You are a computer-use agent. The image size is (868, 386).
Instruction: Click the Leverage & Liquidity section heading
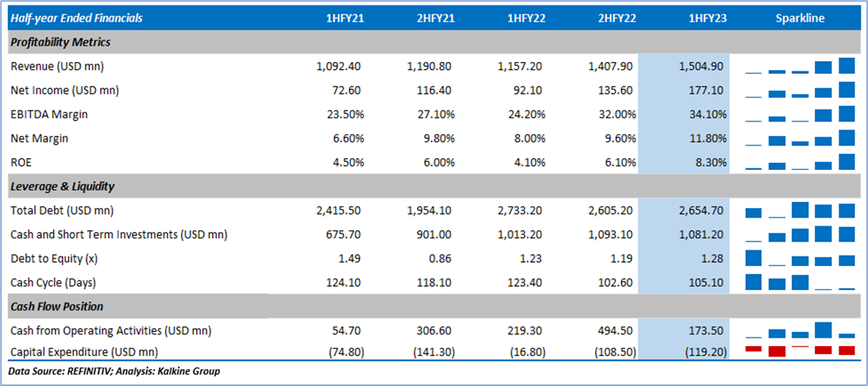pos(63,187)
